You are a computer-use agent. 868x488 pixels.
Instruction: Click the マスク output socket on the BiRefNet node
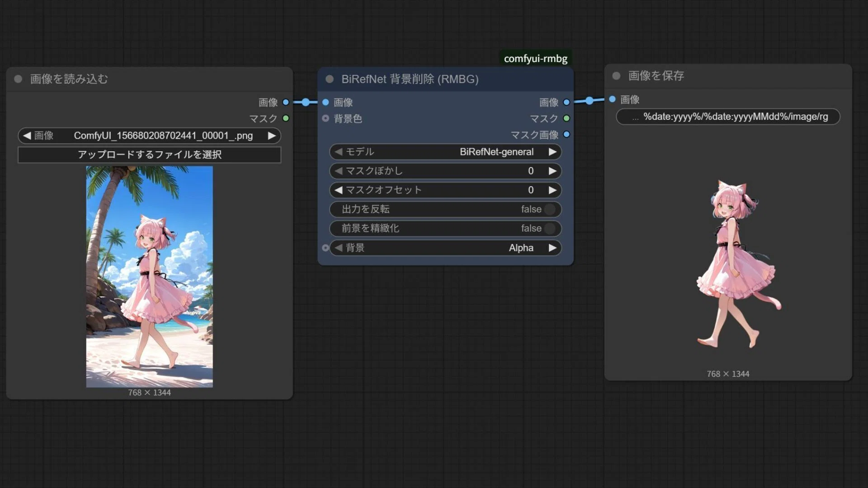click(566, 118)
